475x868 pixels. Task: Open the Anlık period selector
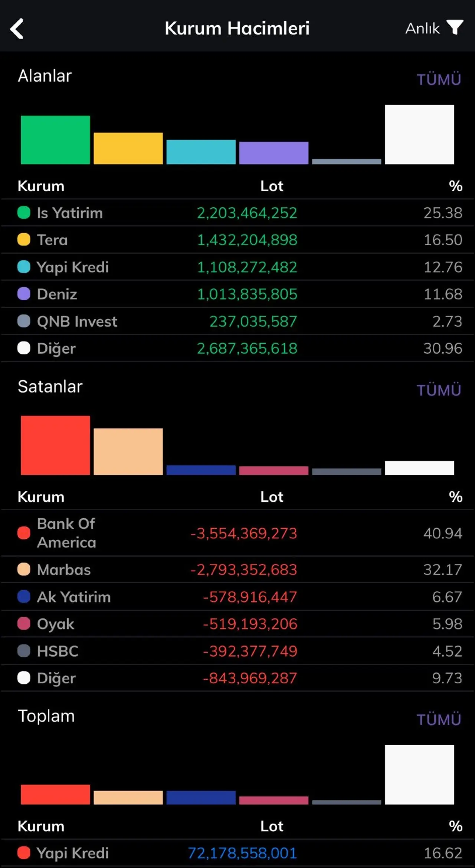(x=422, y=29)
